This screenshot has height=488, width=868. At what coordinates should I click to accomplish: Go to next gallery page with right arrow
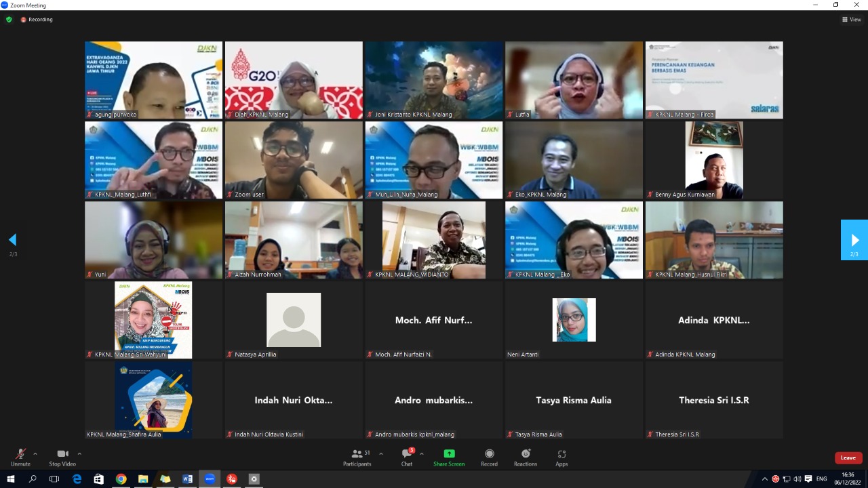point(854,240)
